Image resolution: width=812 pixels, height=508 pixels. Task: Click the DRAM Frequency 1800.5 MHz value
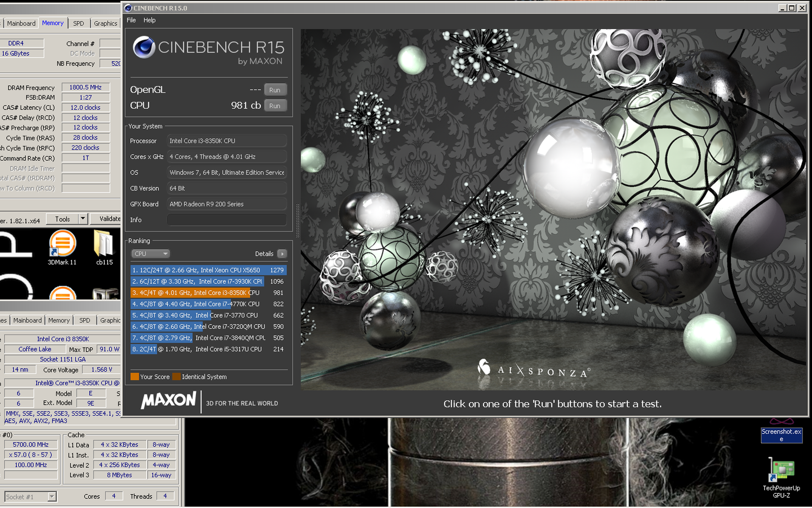86,87
